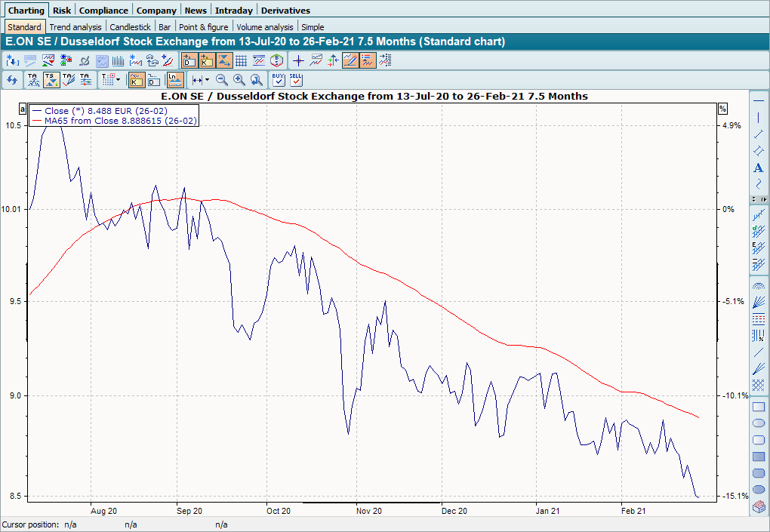This screenshot has width=770, height=532.
Task: Open the Risk menu tab
Action: pos(62,11)
